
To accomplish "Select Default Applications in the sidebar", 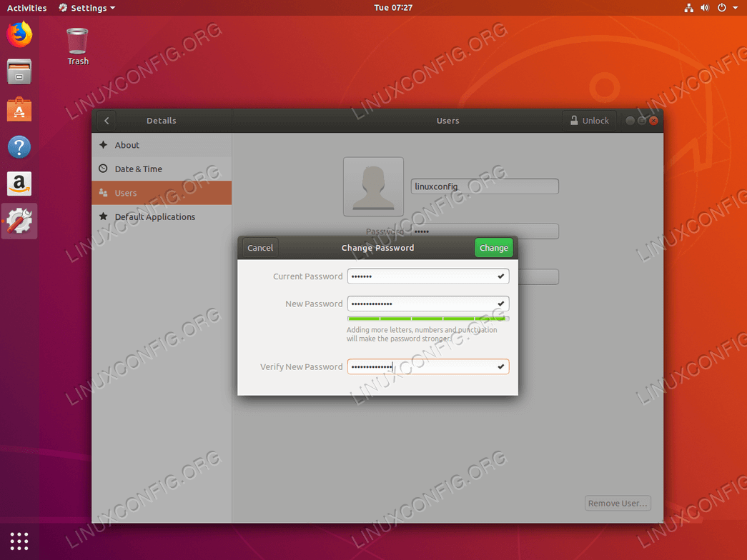I will coord(162,216).
